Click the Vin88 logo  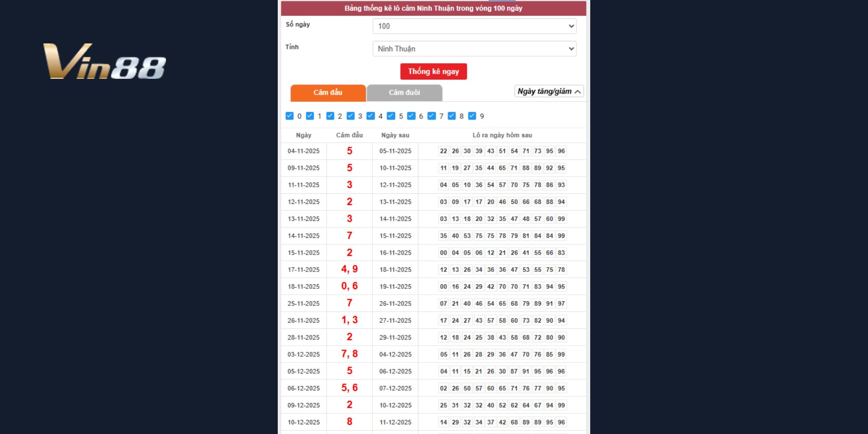tap(104, 61)
